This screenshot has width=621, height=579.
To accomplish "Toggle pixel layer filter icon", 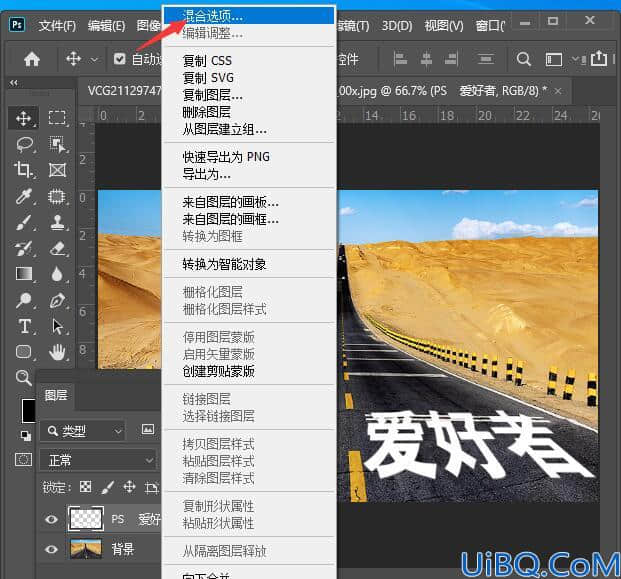I will (x=148, y=429).
